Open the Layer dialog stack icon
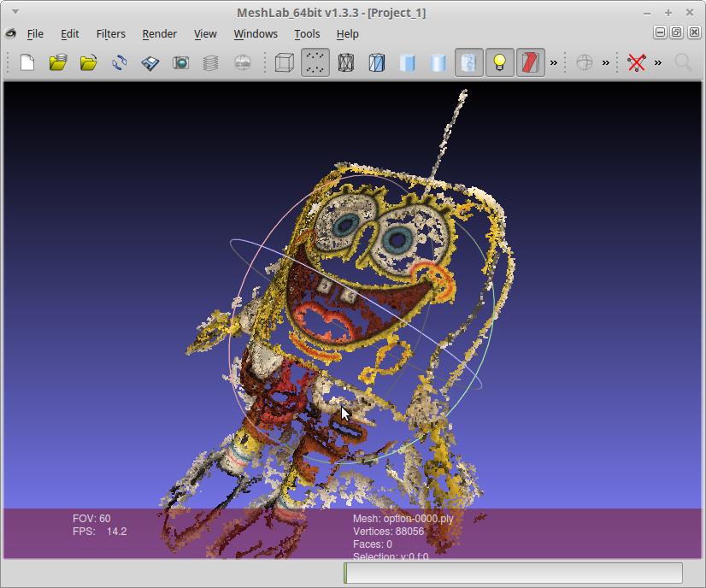The width and height of the screenshot is (706, 588). click(211, 62)
